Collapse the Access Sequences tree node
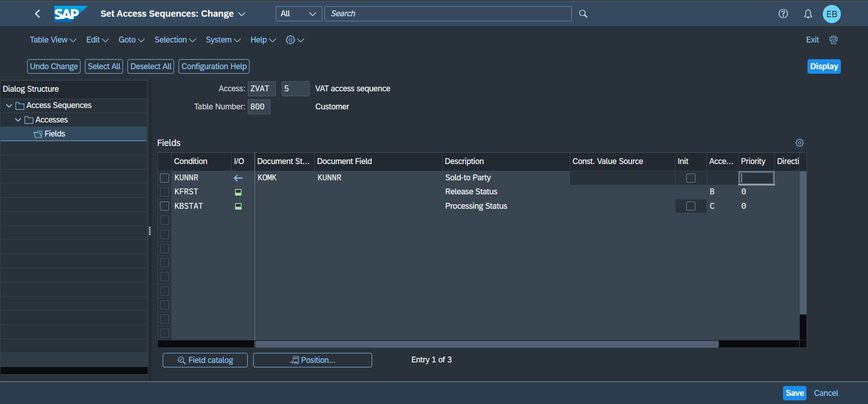 (x=9, y=105)
